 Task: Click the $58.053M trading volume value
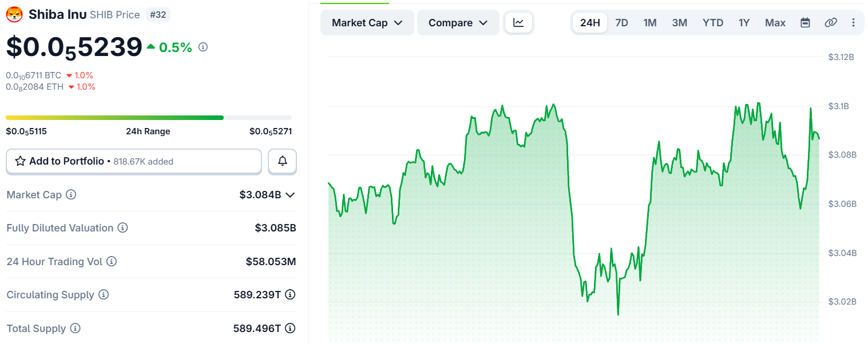271,262
